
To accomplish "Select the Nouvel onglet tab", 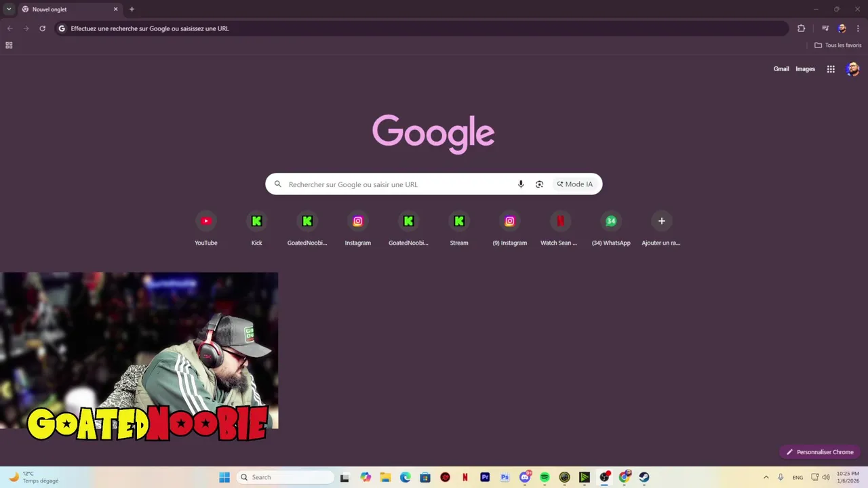I will (x=70, y=9).
